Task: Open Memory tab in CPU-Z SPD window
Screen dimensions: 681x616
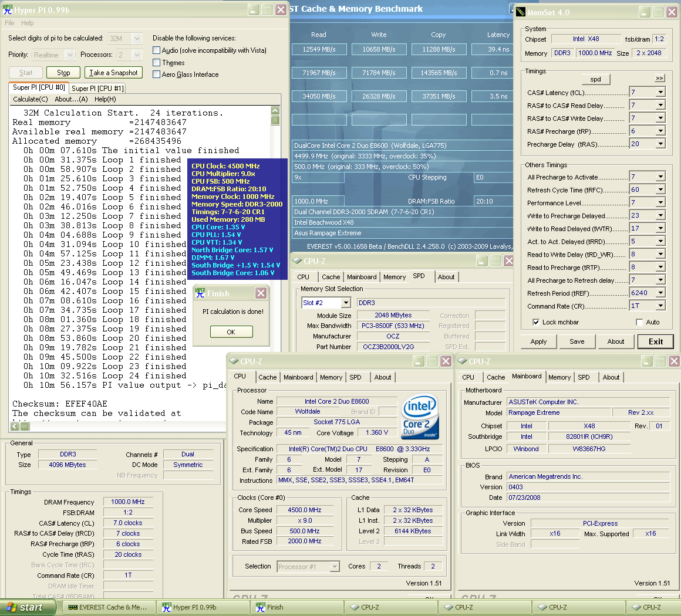Action: coord(395,277)
